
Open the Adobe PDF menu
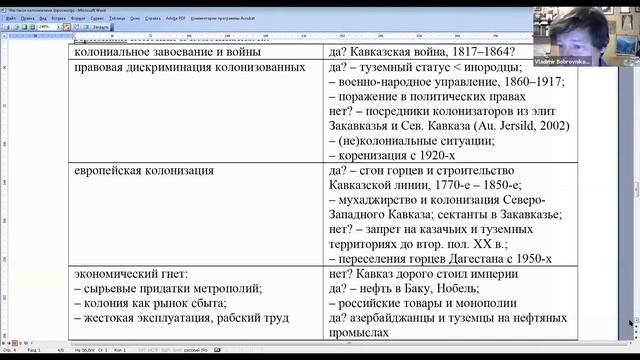(x=176, y=18)
